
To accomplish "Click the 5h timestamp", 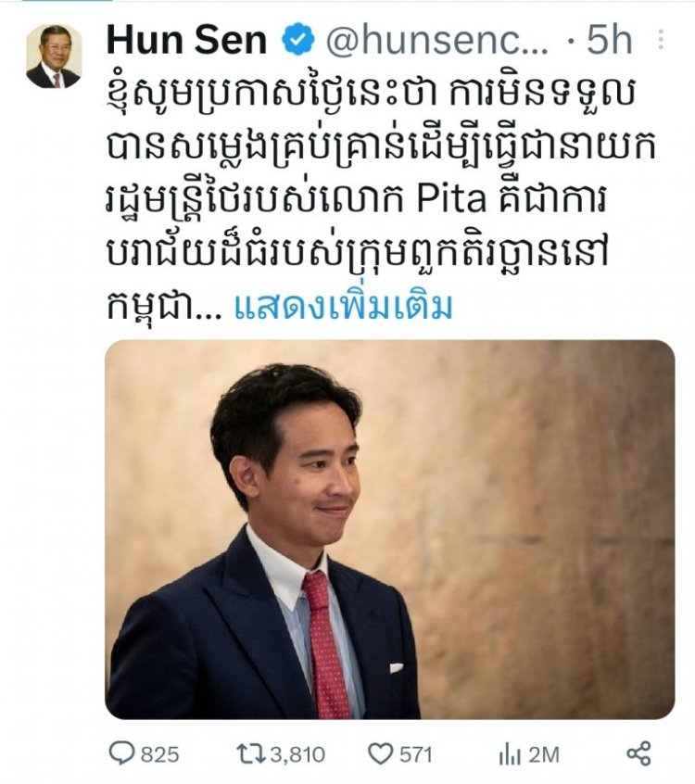I will coord(610,40).
